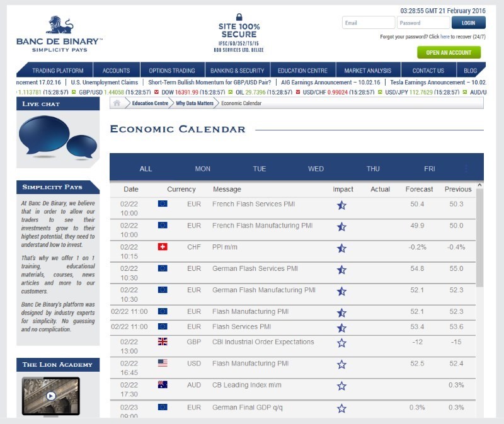Click impact star for German Flash Manufacturing PMI
The height and width of the screenshot is (424, 504).
coord(341,291)
